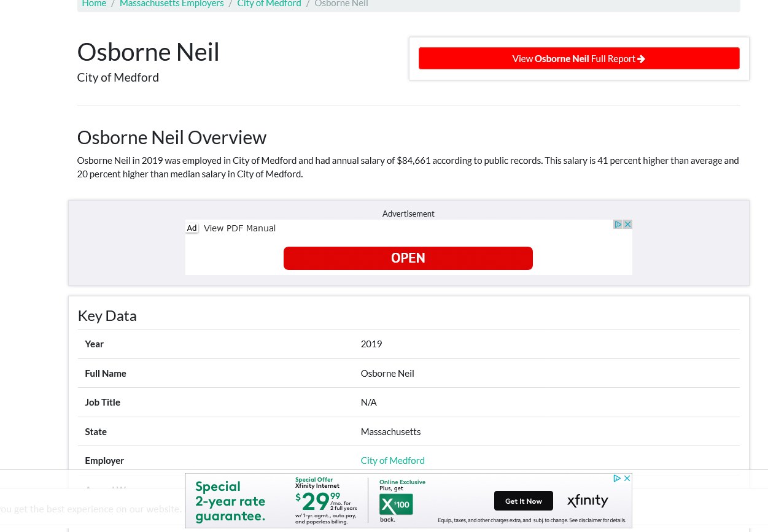Click the $100 prepaid card graphic

(396, 505)
